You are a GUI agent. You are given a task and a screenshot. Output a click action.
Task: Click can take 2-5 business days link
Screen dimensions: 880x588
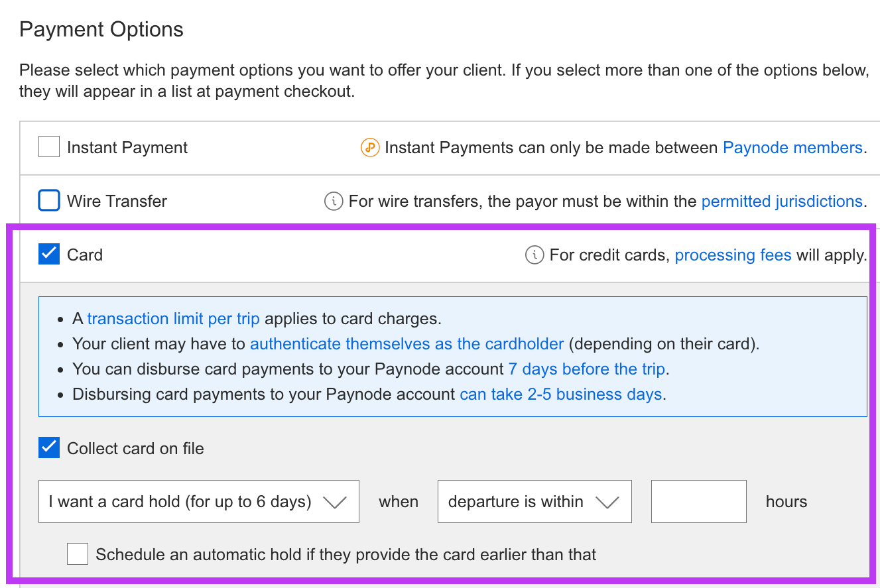point(561,394)
